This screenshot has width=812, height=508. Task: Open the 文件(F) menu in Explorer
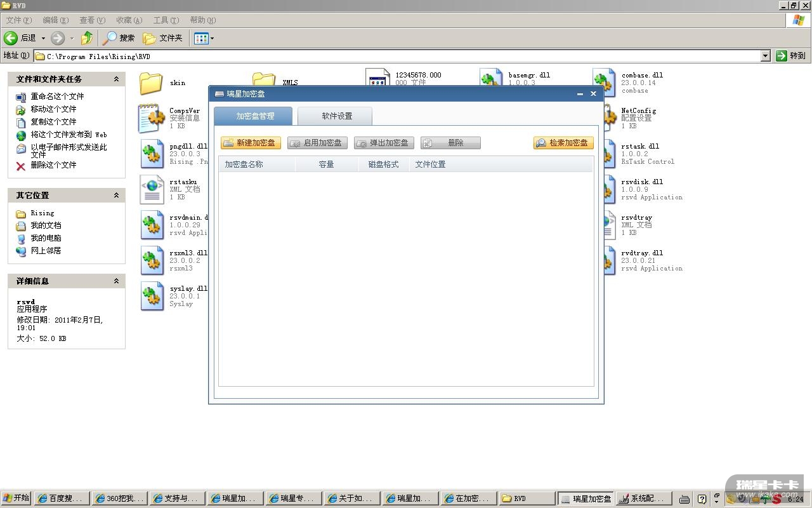tap(18, 20)
